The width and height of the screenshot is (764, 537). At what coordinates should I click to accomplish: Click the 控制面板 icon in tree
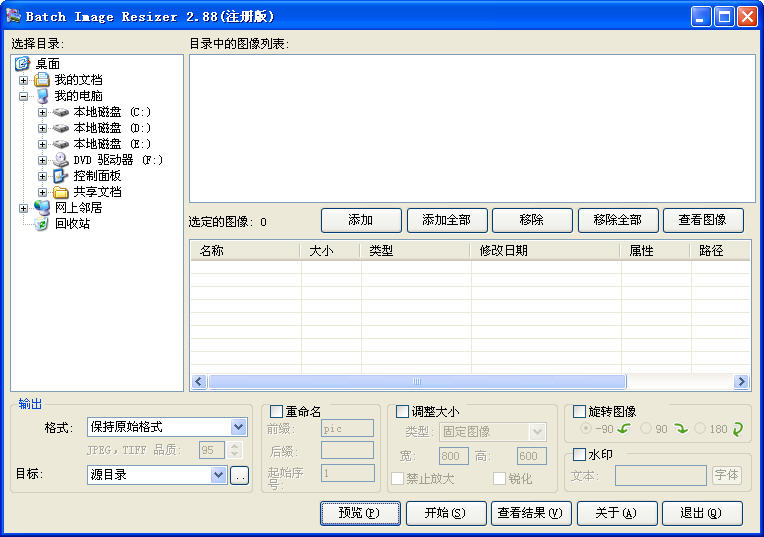pos(61,176)
